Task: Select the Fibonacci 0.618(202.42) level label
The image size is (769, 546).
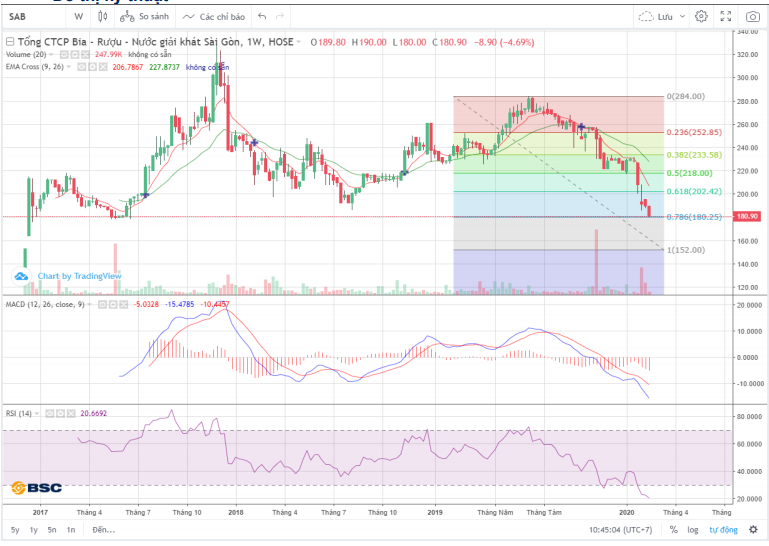Action: pos(694,191)
